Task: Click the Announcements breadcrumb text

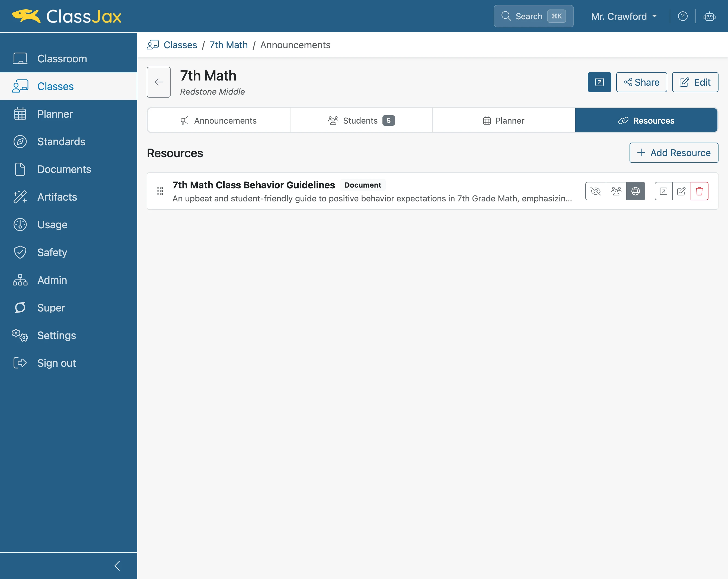Action: click(x=295, y=45)
